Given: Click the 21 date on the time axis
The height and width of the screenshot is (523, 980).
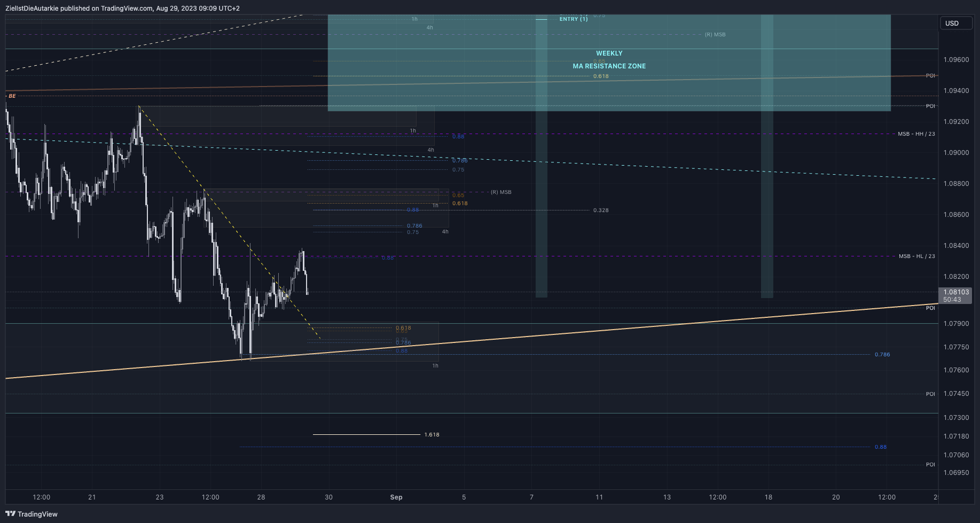Looking at the screenshot, I should pos(92,497).
